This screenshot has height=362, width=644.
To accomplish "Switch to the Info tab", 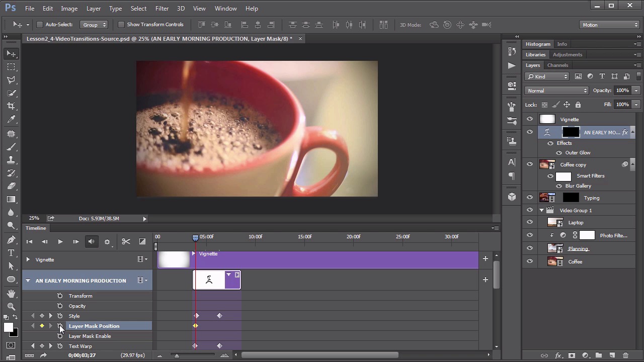I will click(x=561, y=44).
